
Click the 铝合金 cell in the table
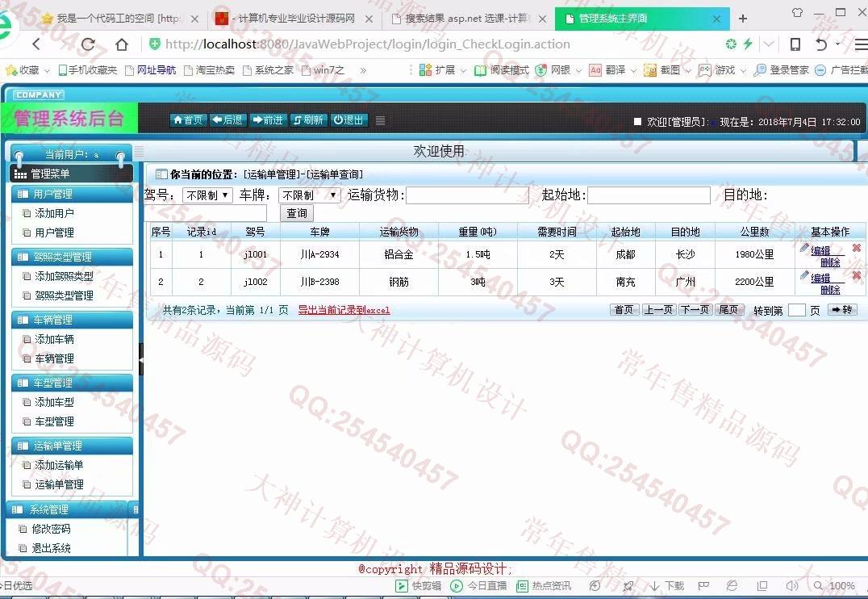[x=399, y=254]
